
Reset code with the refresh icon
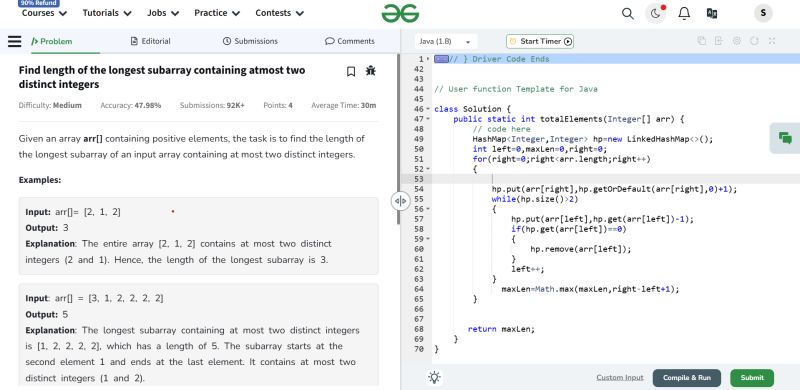754,41
